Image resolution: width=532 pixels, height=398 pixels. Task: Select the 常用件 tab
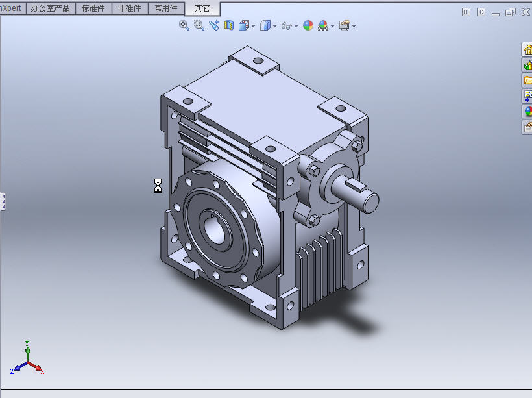165,8
